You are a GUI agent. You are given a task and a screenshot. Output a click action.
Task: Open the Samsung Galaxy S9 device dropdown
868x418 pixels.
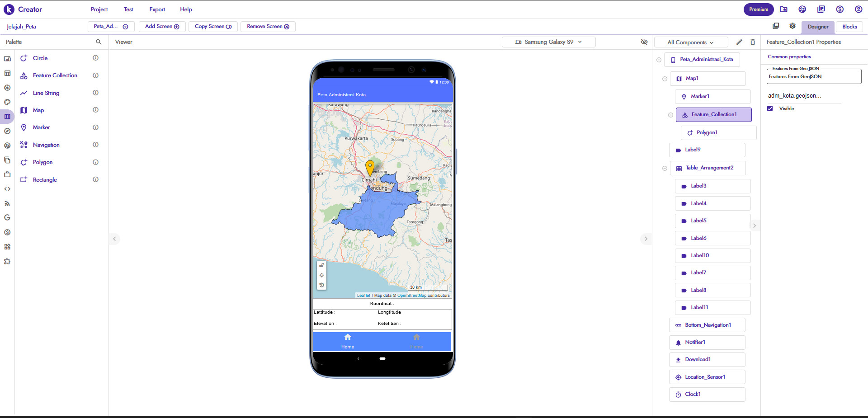tap(548, 42)
